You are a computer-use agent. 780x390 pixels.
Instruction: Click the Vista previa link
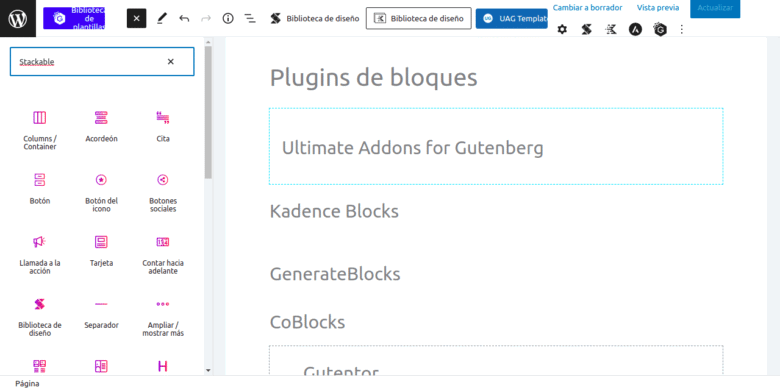click(658, 7)
